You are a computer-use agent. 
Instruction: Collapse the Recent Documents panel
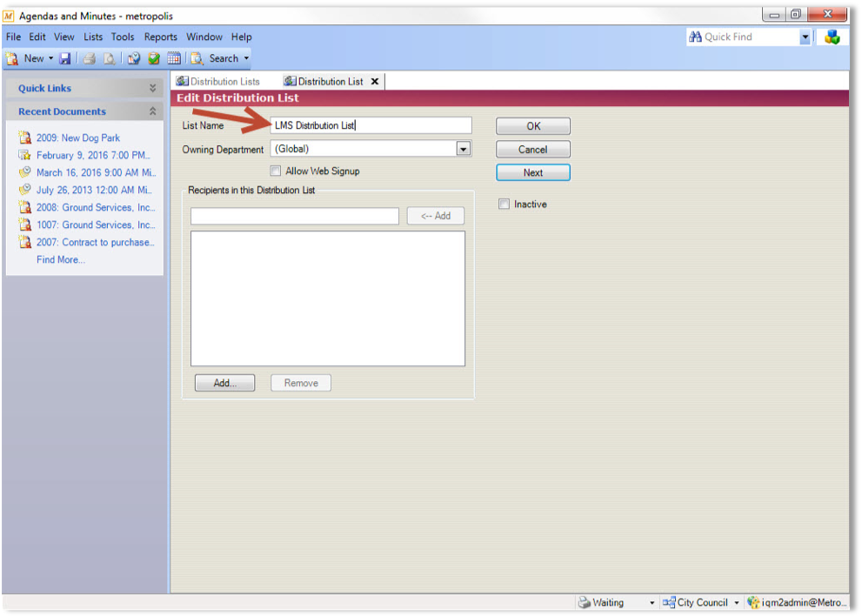pos(153,111)
